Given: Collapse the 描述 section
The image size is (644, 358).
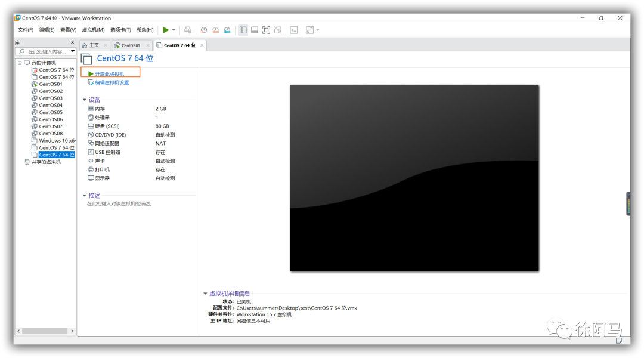Looking at the screenshot, I should pos(85,196).
